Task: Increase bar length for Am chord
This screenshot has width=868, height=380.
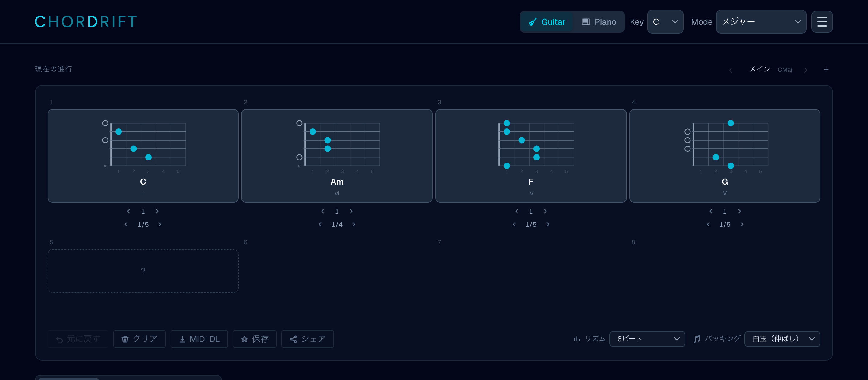Action: [351, 211]
